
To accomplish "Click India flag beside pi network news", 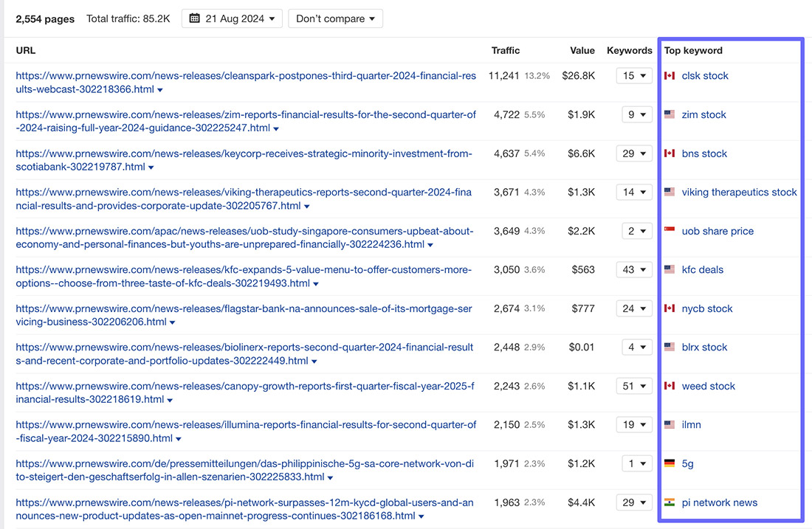I will pos(670,502).
